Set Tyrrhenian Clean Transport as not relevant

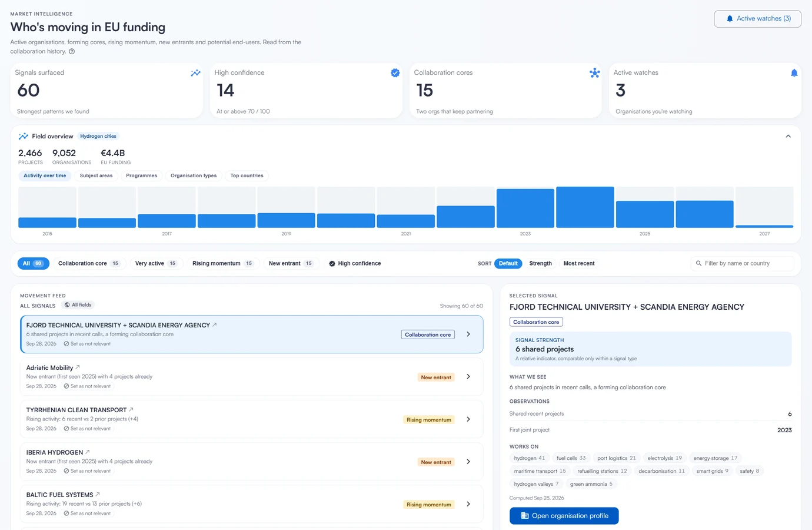(x=87, y=429)
